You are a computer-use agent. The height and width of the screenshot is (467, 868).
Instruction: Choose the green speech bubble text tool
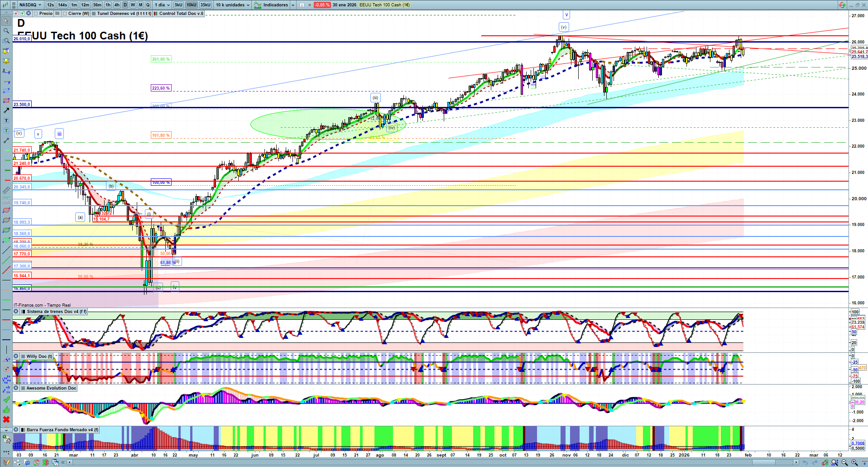click(x=6, y=130)
